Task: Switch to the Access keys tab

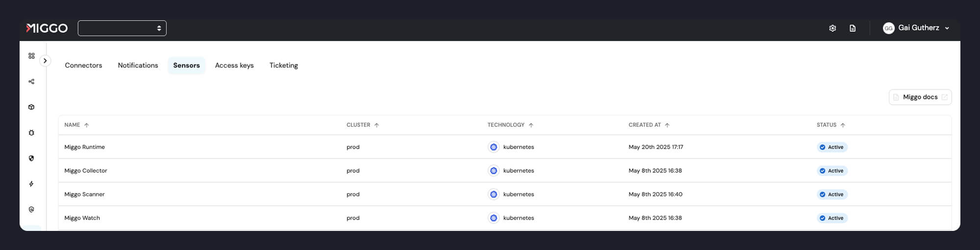Action: [234, 65]
